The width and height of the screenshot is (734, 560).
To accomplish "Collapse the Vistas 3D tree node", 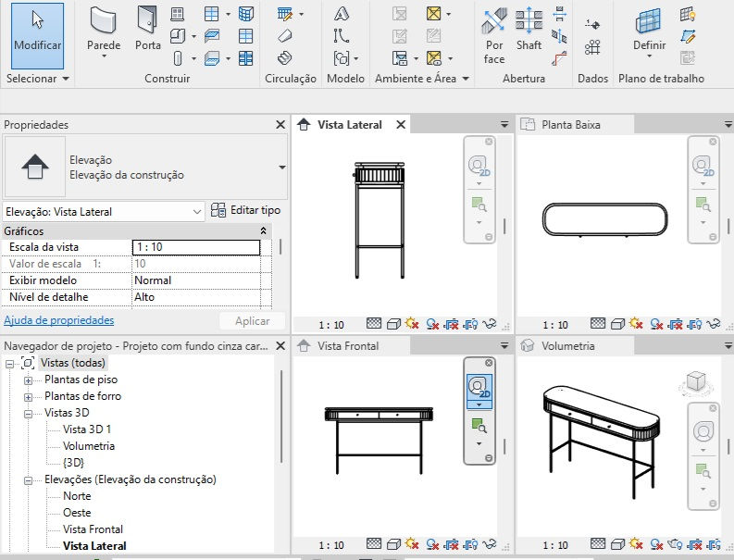I will pyautogui.click(x=28, y=414).
